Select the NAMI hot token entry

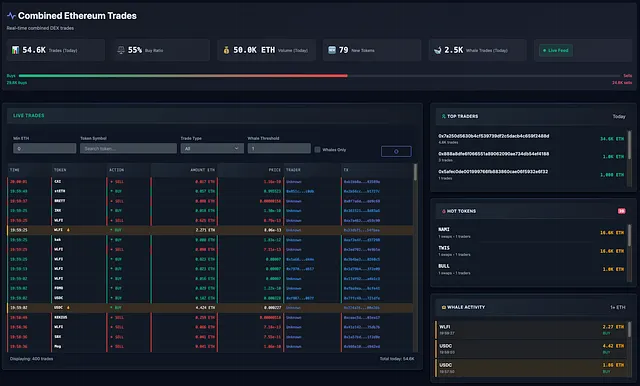(531, 233)
